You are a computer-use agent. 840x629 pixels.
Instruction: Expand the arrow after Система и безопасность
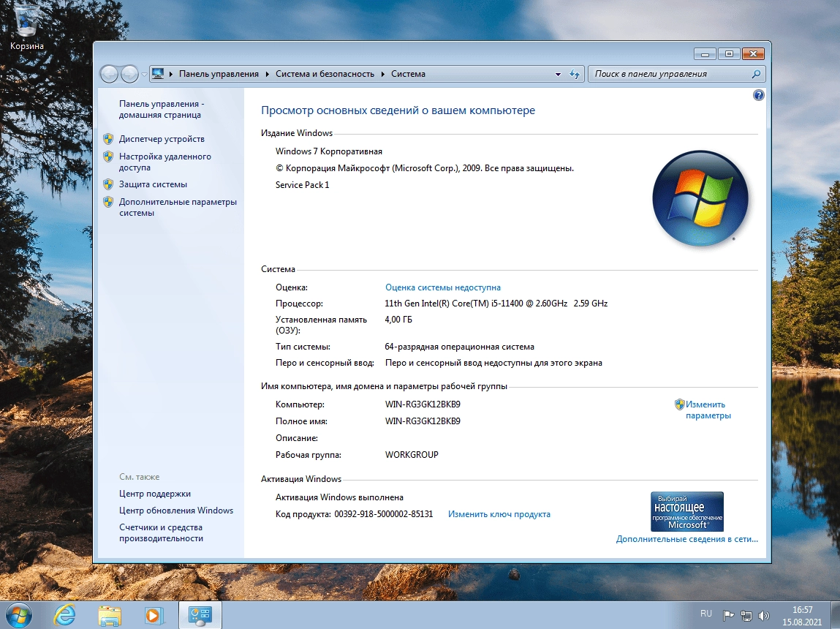[x=382, y=74]
